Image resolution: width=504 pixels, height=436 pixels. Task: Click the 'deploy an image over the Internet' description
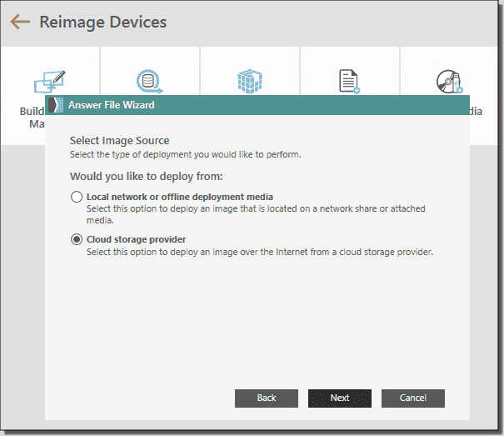260,252
